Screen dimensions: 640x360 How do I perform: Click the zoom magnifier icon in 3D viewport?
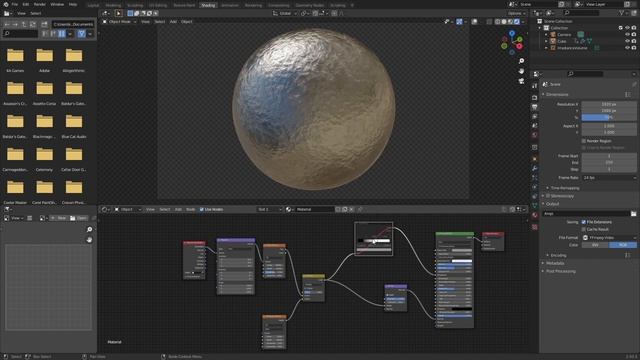point(521,61)
